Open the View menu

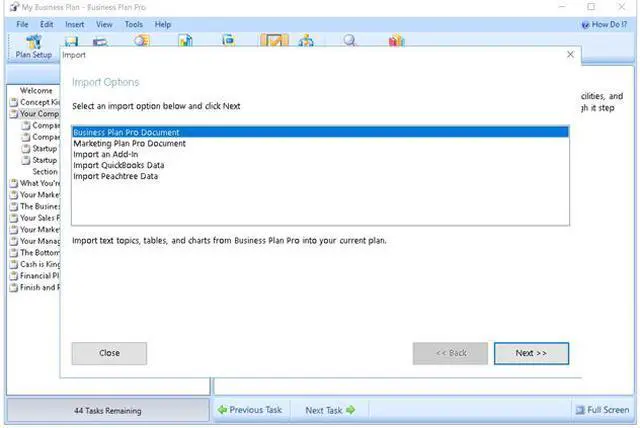pyautogui.click(x=104, y=24)
